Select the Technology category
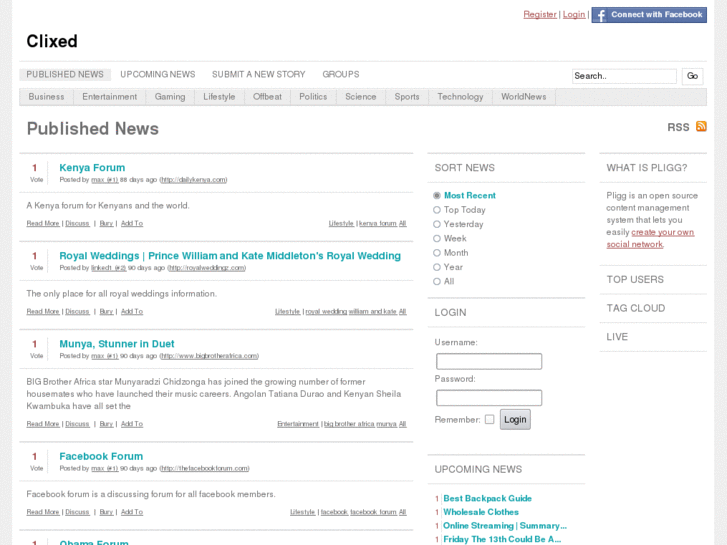 [460, 96]
